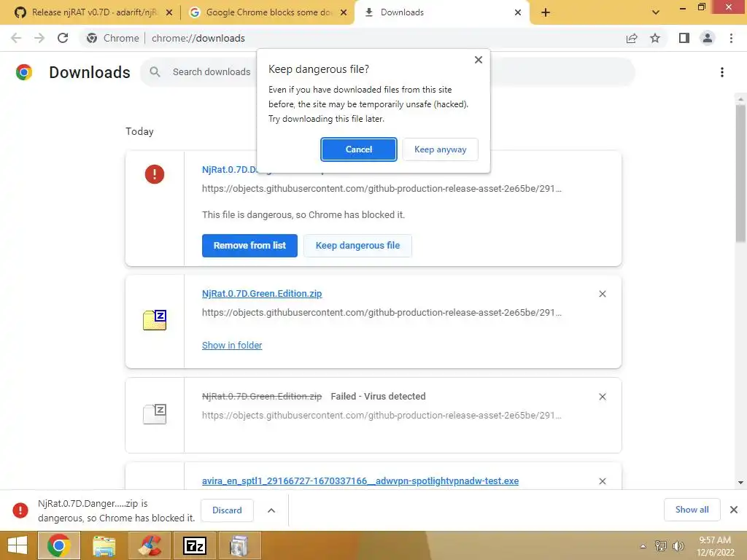Click the volume speaker tray icon
Screen dimensions: 747x560
pos(678,546)
